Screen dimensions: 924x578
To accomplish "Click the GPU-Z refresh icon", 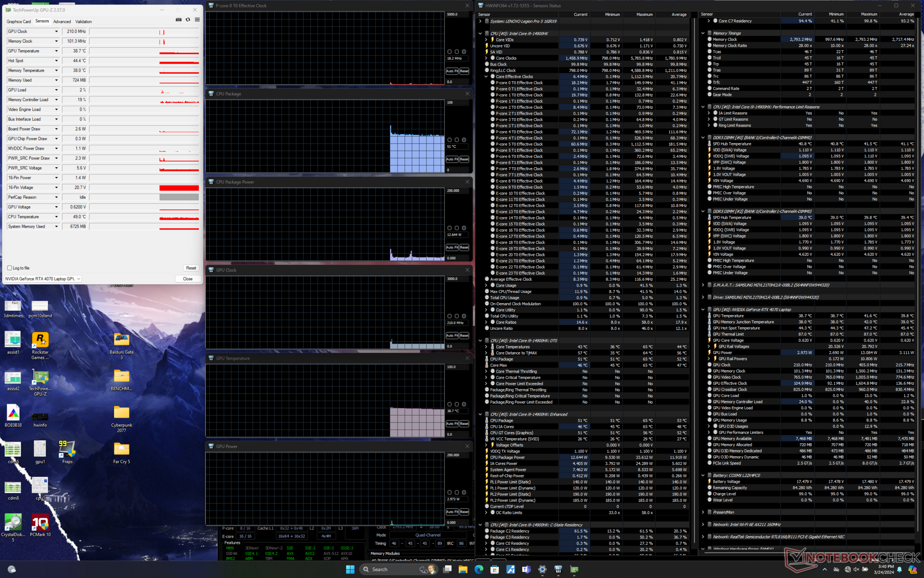I will click(x=188, y=20).
